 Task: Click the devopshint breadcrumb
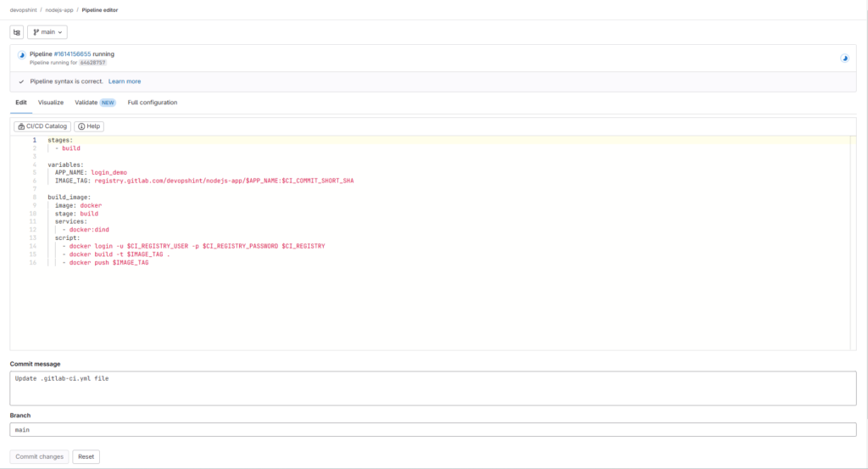23,10
